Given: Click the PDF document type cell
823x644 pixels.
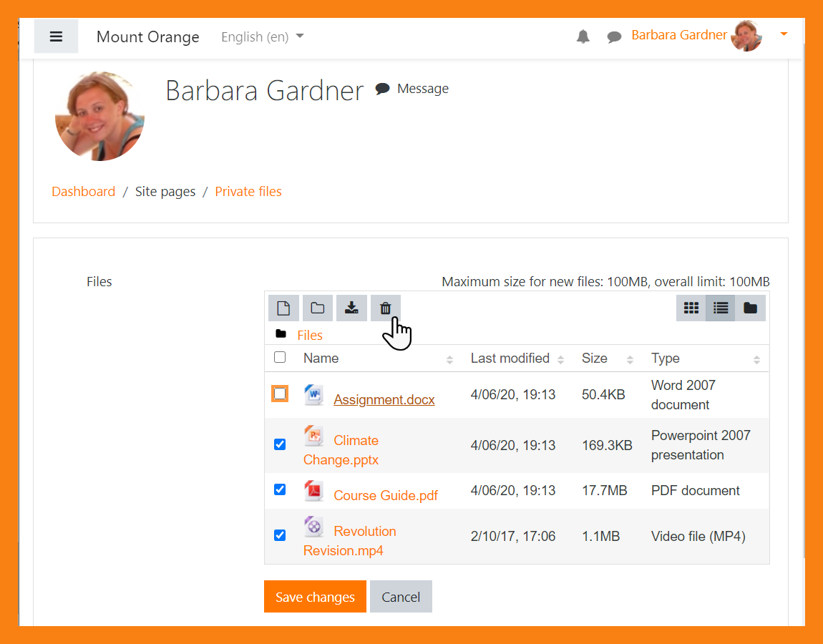Looking at the screenshot, I should pos(696,491).
